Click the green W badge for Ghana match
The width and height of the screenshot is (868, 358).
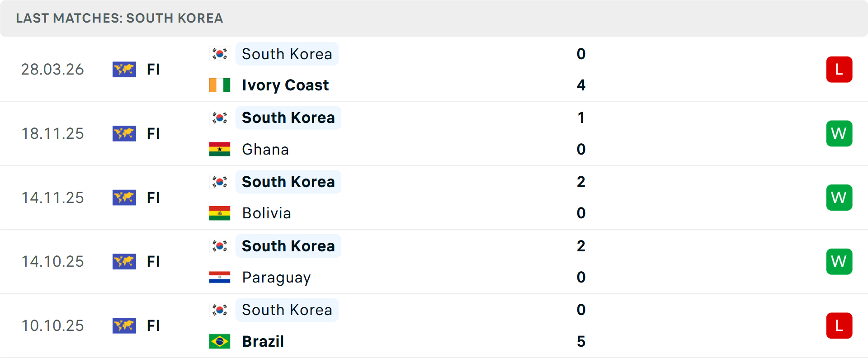(839, 133)
